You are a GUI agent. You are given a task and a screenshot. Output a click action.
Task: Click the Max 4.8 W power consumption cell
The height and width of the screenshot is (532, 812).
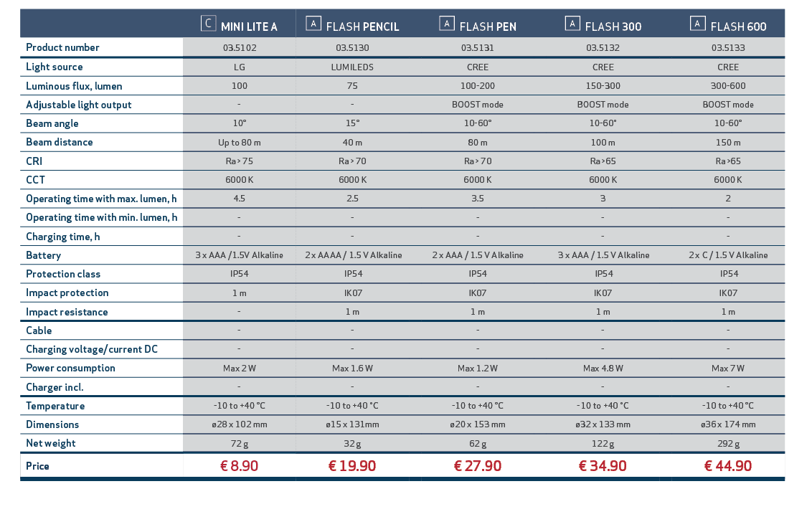(603, 368)
